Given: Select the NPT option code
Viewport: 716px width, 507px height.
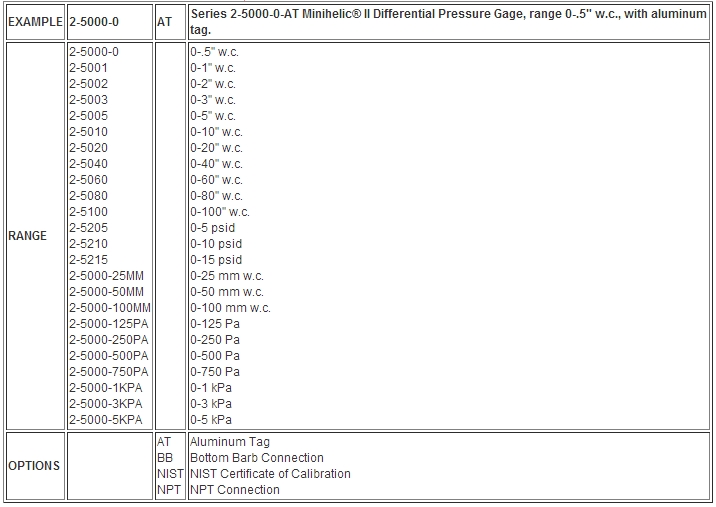Looking at the screenshot, I should 169,490.
